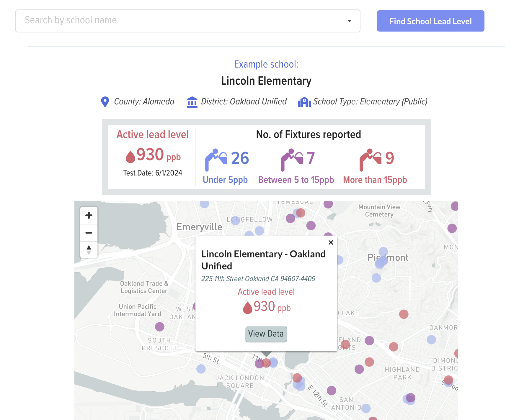Click the District building icon

tap(192, 102)
